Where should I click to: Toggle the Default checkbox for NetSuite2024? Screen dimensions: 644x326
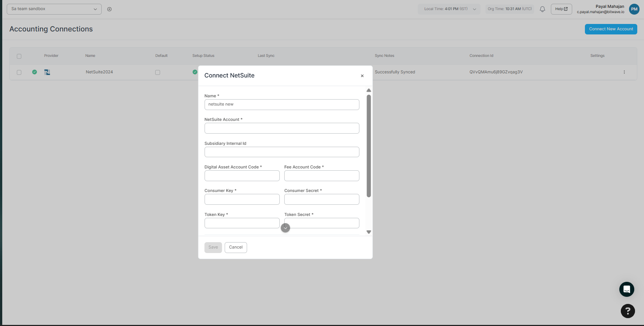click(x=157, y=72)
